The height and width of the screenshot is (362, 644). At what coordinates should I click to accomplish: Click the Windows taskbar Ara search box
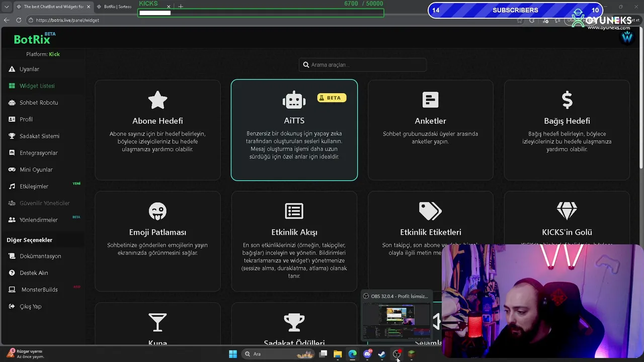(x=278, y=354)
